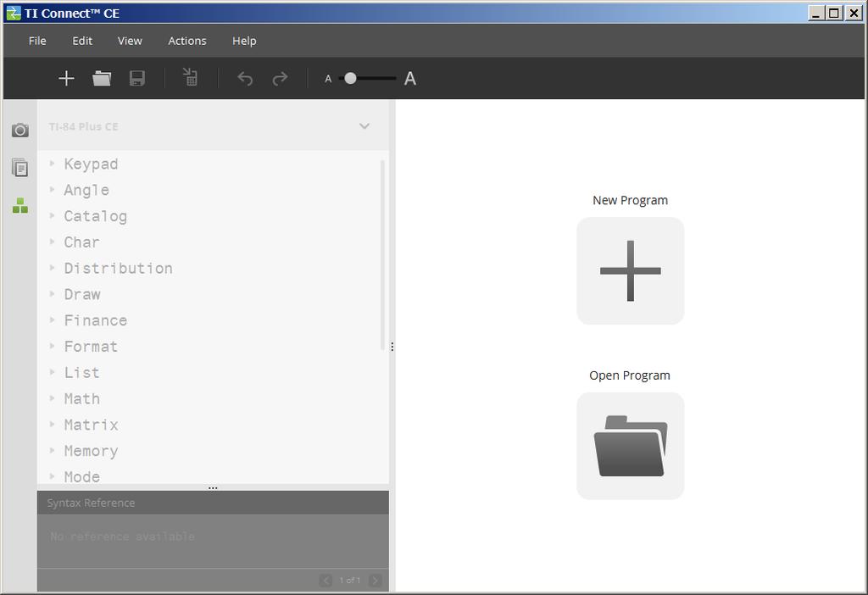868x595 pixels.
Task: Expand the Keypad catalog category arrow
Action: (52, 164)
